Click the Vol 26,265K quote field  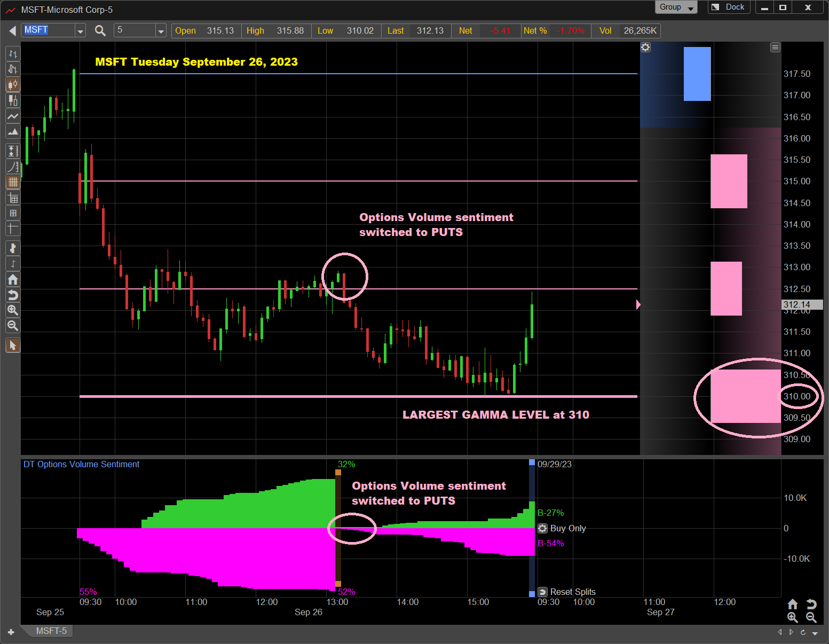tap(627, 31)
